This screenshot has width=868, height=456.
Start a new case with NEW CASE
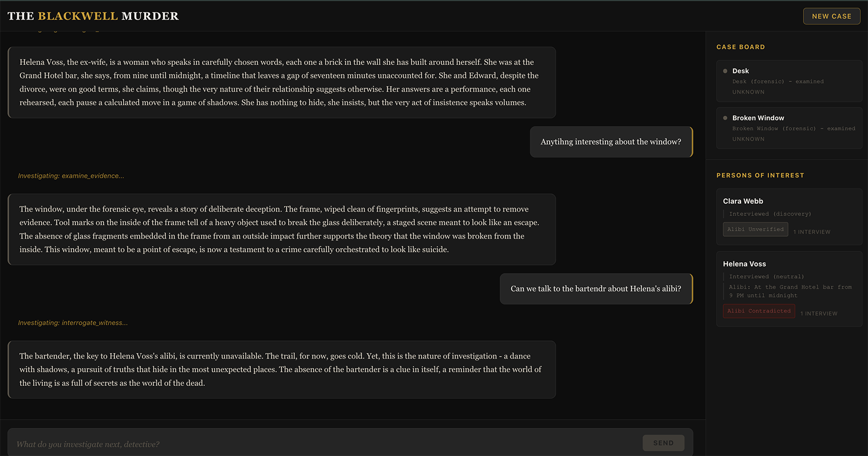[831, 16]
